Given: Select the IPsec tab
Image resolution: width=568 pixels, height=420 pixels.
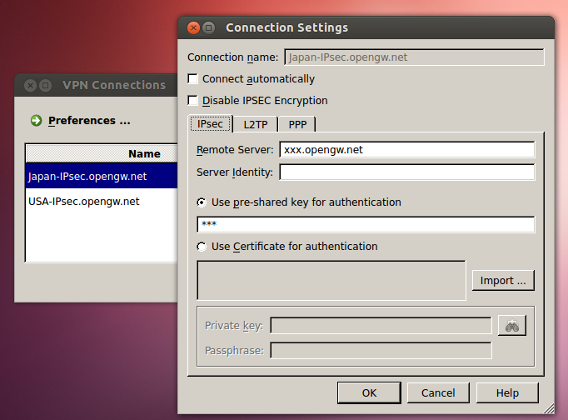Looking at the screenshot, I should [x=210, y=124].
